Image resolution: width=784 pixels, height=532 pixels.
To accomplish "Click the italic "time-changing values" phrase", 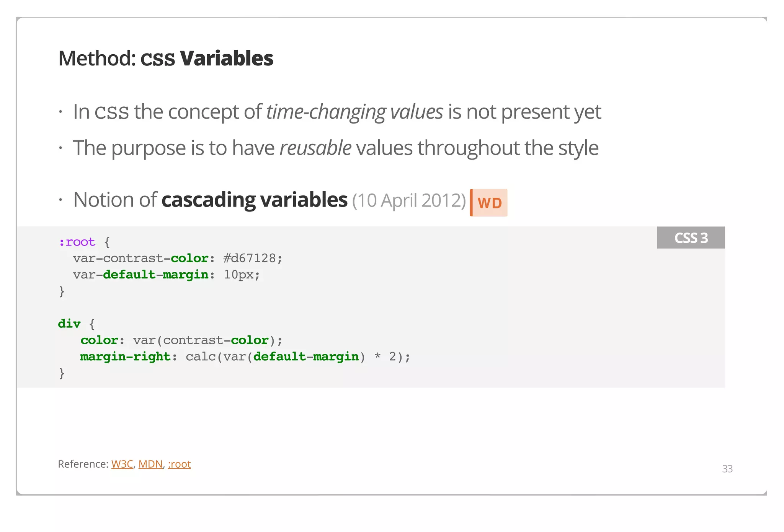I will tap(354, 112).
